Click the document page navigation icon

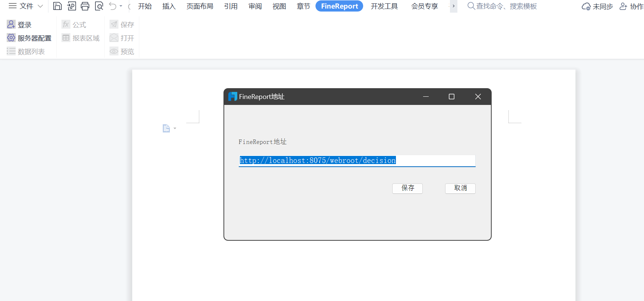(x=166, y=128)
